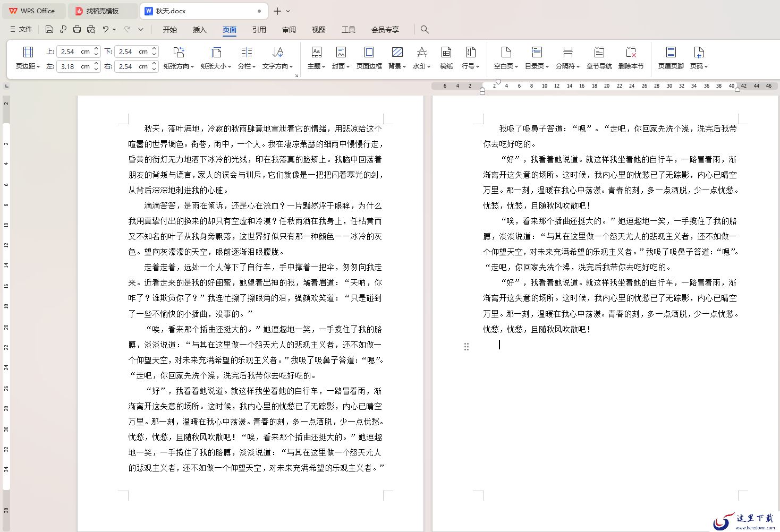Click the print preview icon
This screenshot has width=780, height=532.
click(91, 29)
